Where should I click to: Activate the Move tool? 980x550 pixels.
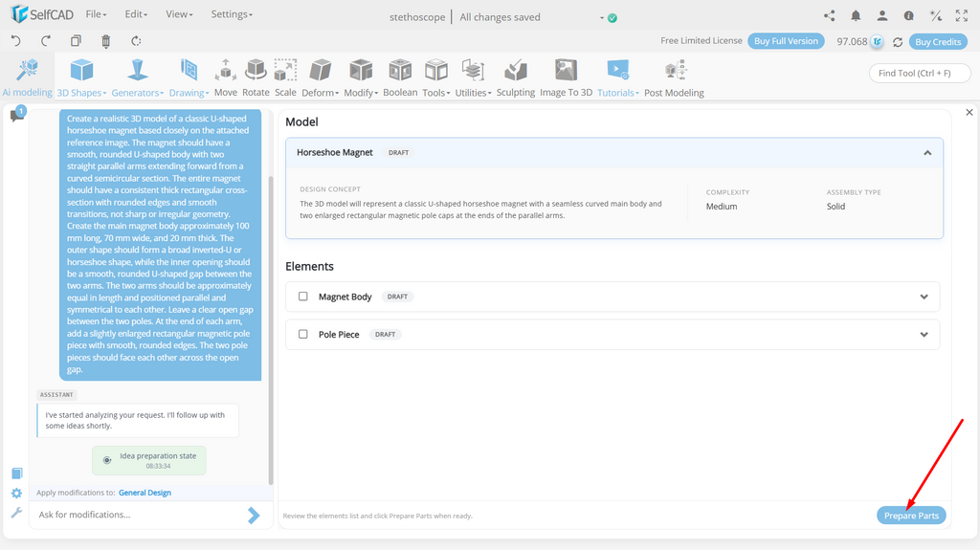[226, 78]
